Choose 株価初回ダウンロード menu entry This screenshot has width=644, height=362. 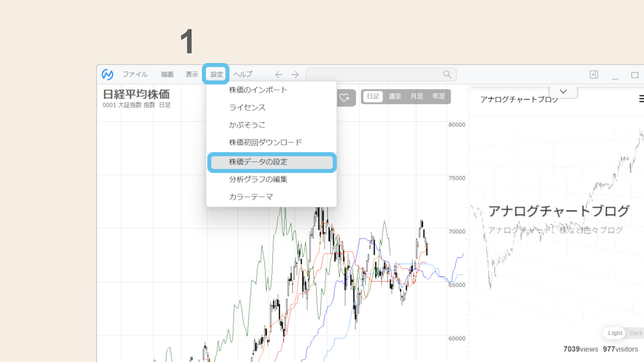pos(271,142)
